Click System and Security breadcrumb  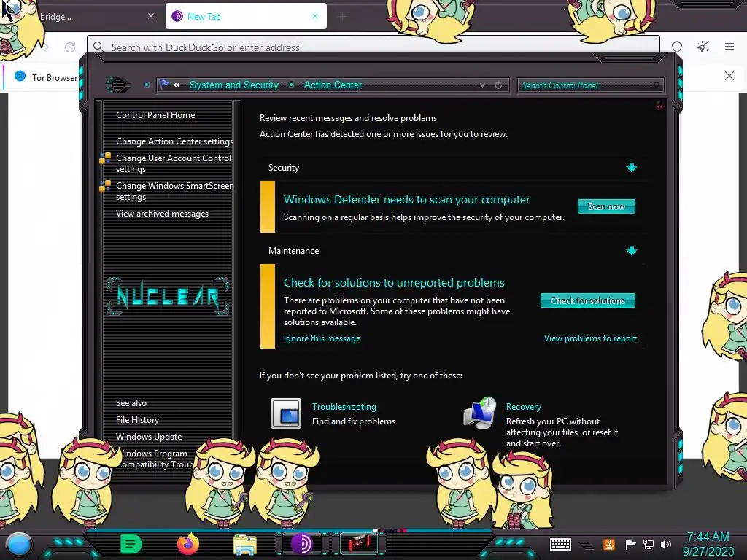[x=234, y=85]
